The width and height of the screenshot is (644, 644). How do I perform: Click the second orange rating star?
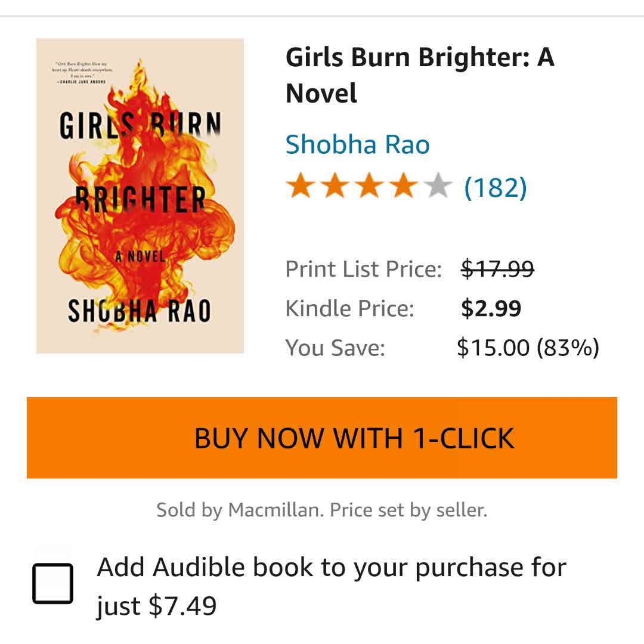[x=334, y=187]
